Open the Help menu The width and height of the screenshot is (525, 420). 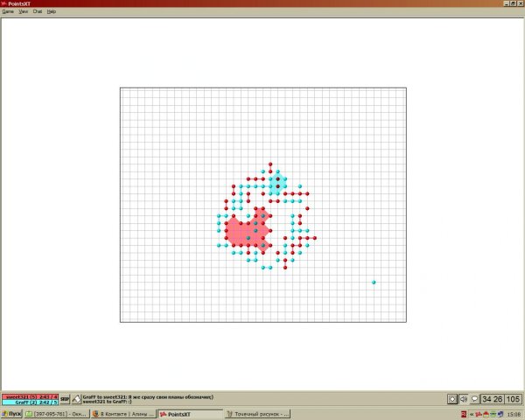[x=52, y=11]
